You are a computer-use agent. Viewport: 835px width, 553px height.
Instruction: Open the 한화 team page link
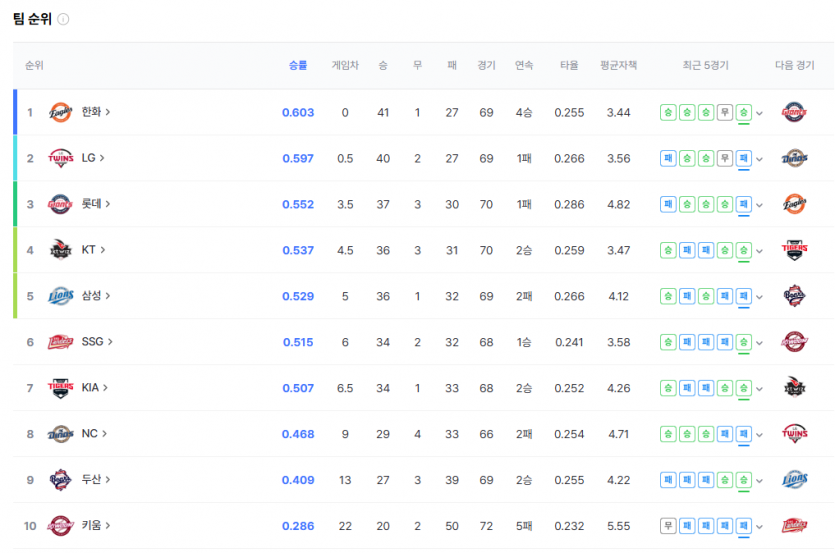(96, 112)
